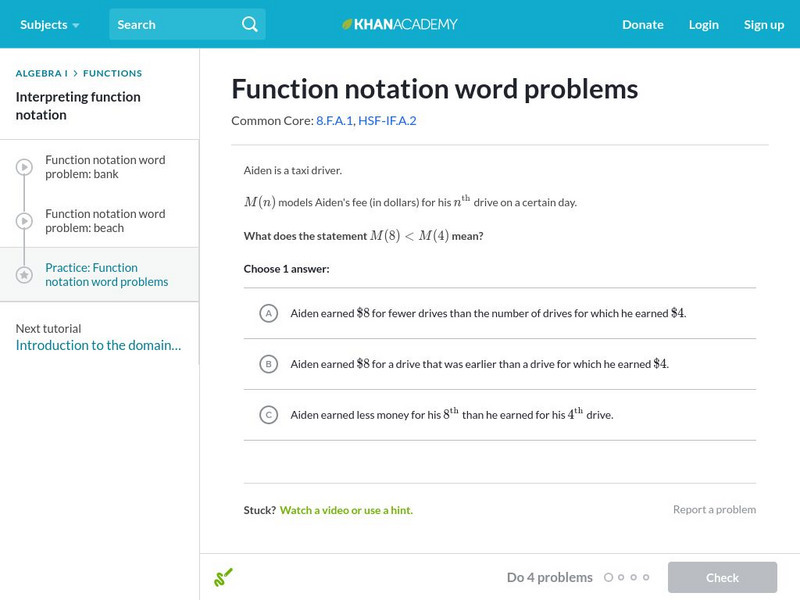Select answer choice C radio button

268,415
